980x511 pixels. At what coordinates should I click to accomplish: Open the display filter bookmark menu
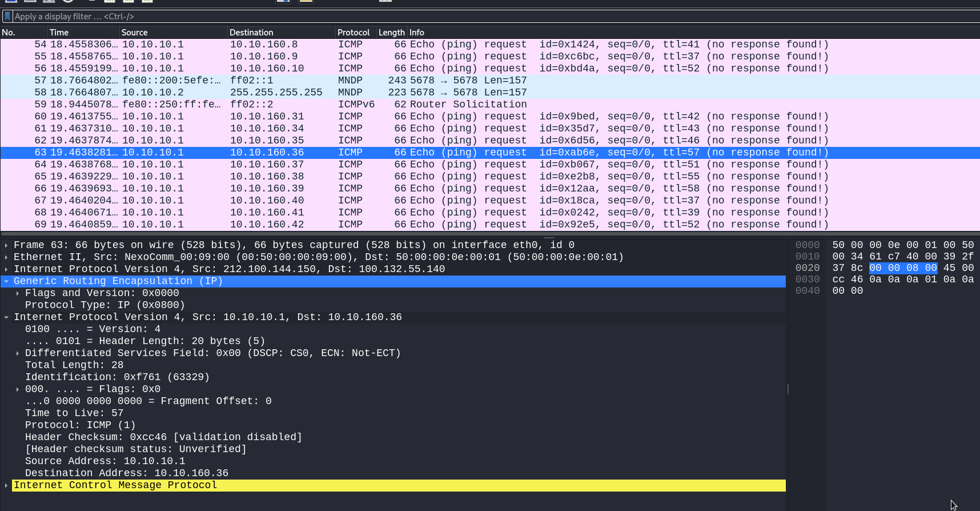[x=7, y=17]
